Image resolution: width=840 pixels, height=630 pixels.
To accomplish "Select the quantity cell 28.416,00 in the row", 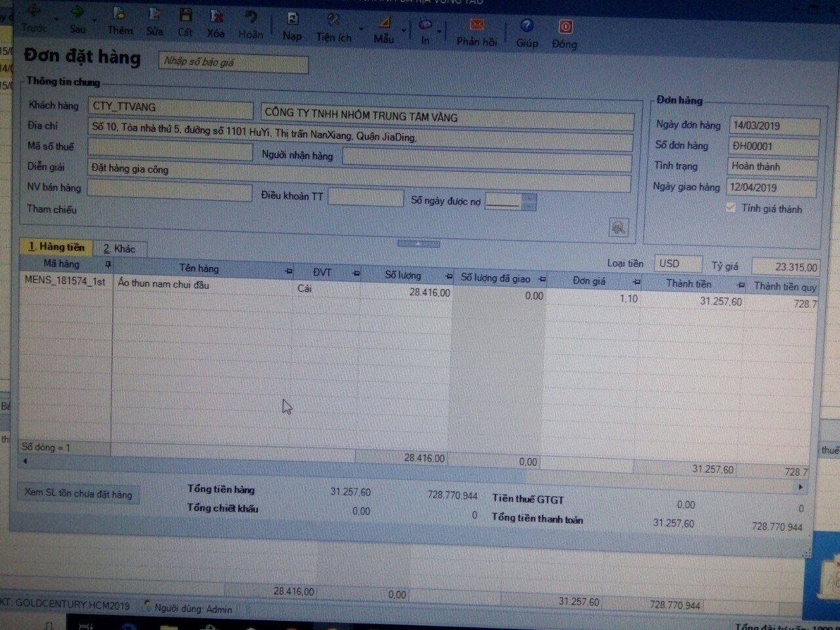I will (407, 293).
